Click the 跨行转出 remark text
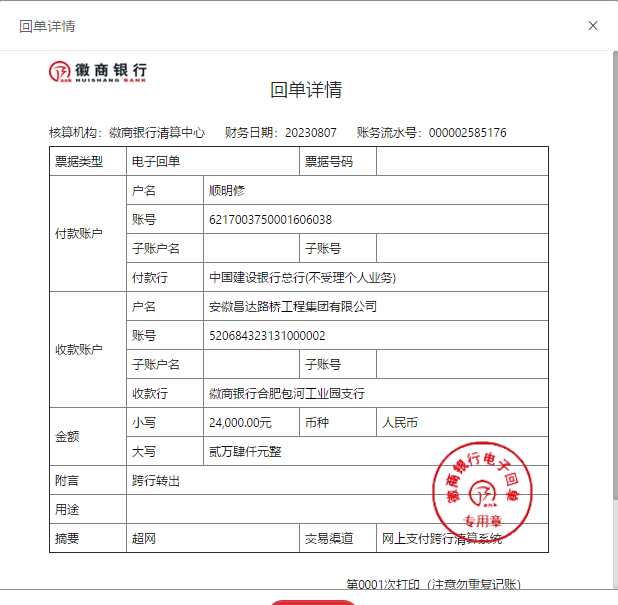Screen dimensions: 618x605 156,480
